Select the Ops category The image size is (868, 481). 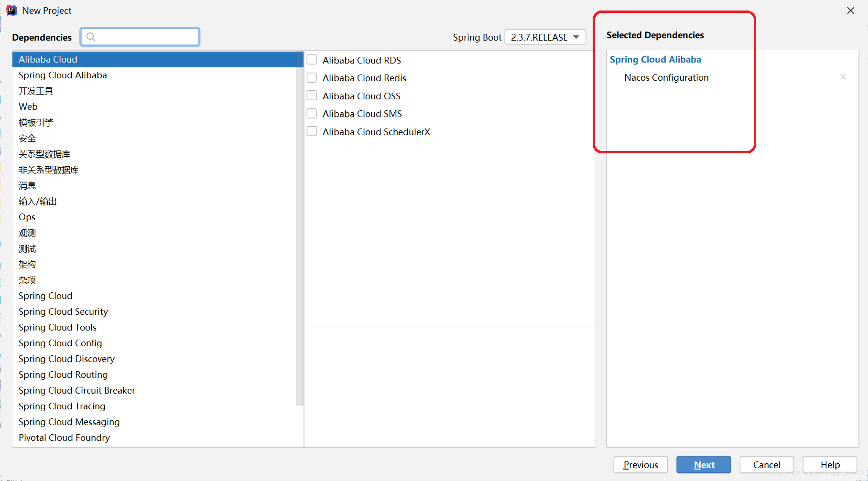click(x=154, y=217)
